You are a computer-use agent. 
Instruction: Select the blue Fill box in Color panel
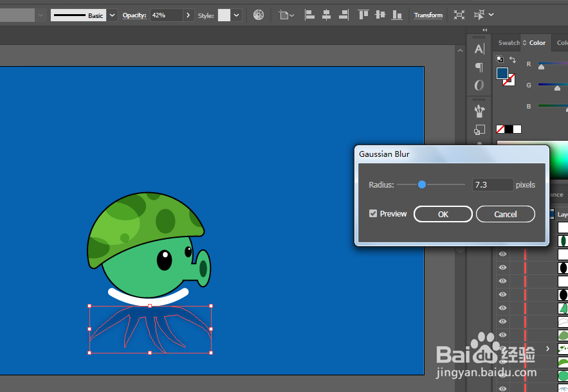pos(502,73)
